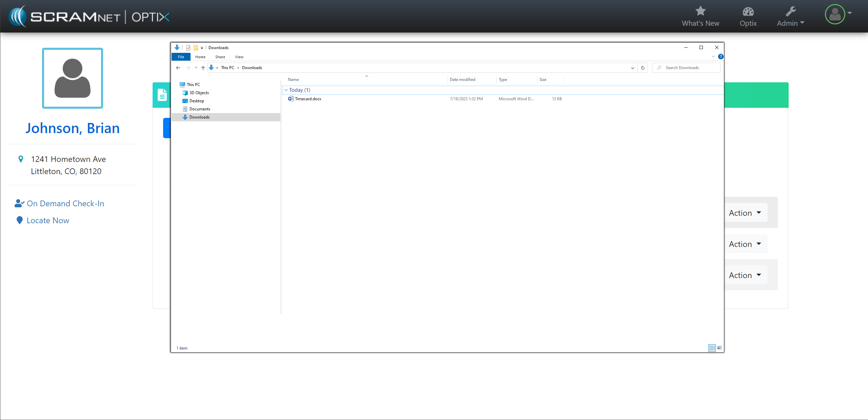Click the back arrow in File Explorer

(178, 68)
